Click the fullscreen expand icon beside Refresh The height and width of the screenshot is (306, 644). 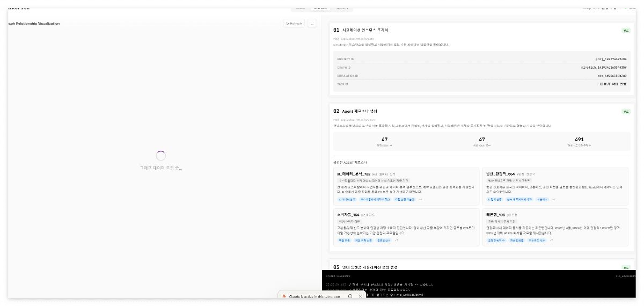click(312, 24)
